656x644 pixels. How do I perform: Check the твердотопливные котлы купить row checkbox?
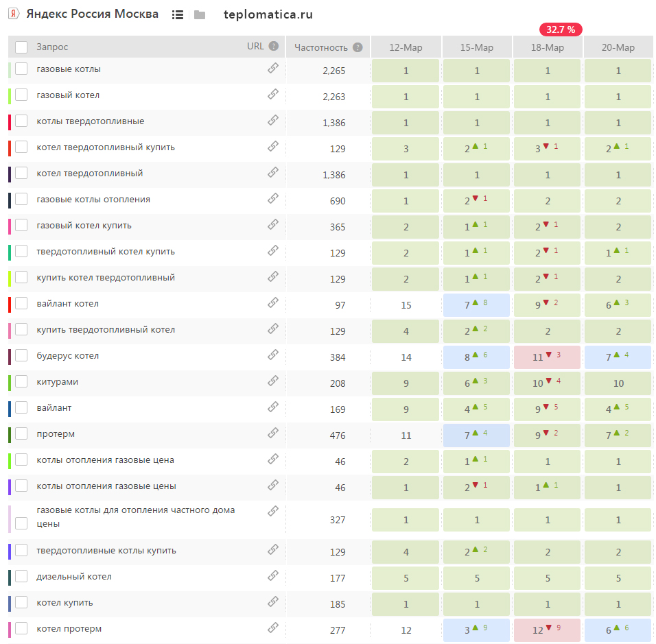[21, 550]
